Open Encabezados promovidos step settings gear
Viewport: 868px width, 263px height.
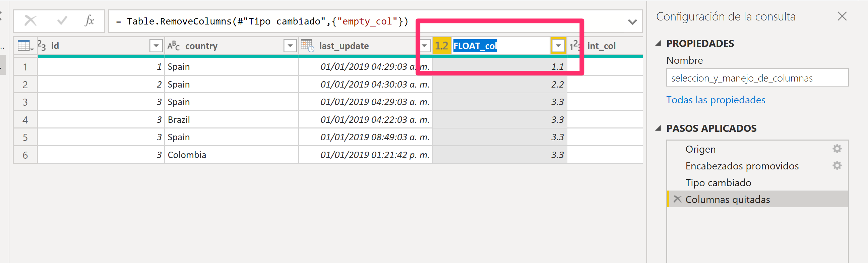click(837, 166)
